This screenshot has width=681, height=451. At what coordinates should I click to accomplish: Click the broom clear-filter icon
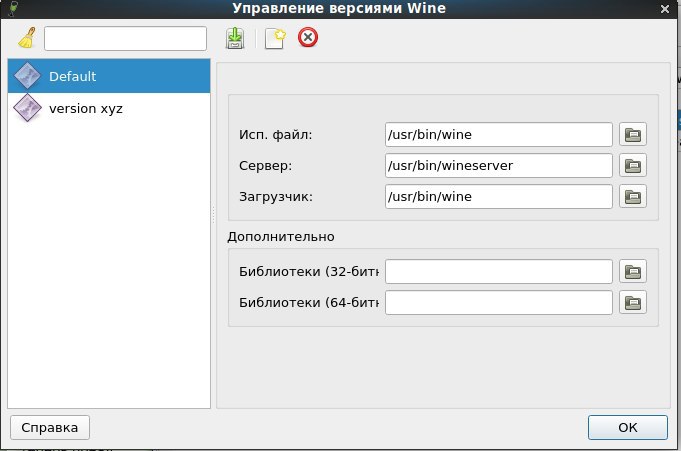(27, 38)
